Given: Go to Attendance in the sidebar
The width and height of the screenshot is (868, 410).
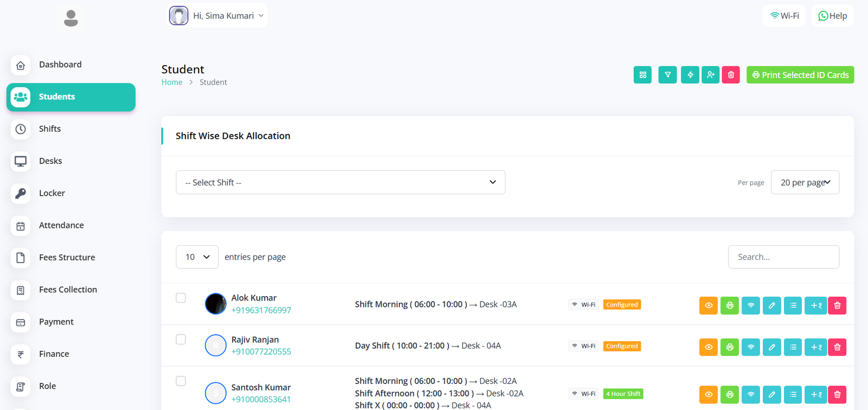Looking at the screenshot, I should pyautogui.click(x=61, y=225).
